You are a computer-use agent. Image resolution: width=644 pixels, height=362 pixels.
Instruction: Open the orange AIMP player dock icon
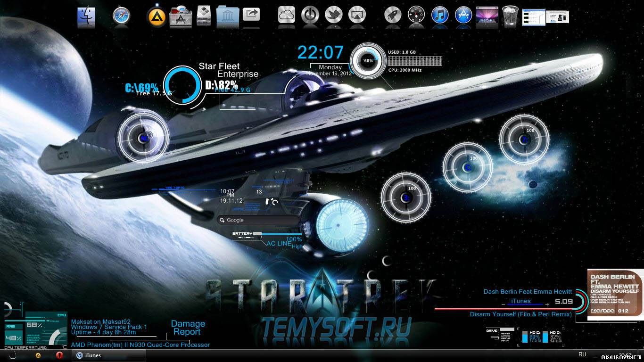(x=157, y=16)
